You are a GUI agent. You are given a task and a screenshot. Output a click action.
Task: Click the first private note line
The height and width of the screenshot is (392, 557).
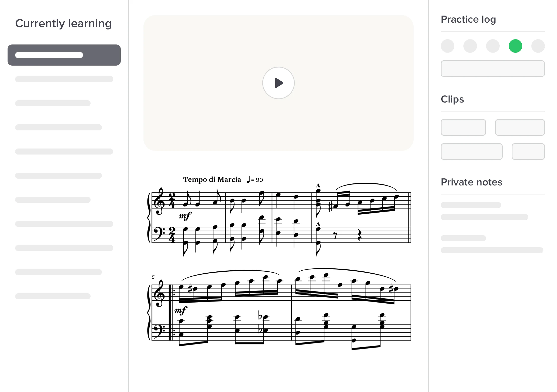pyautogui.click(x=471, y=205)
